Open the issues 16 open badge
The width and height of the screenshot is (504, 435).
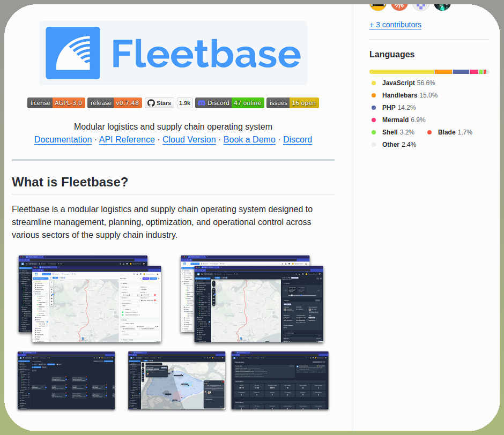[x=293, y=103]
